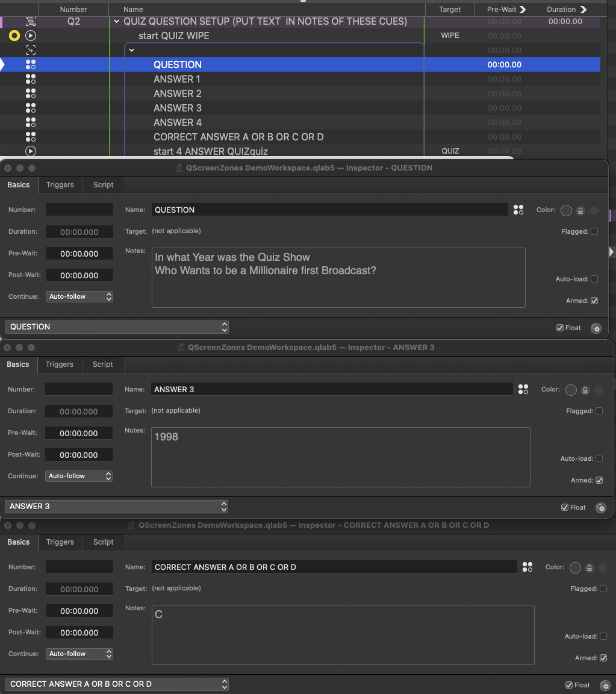
Task: Collapse the QUIZ QUESTION SETUP group
Action: 116,21
